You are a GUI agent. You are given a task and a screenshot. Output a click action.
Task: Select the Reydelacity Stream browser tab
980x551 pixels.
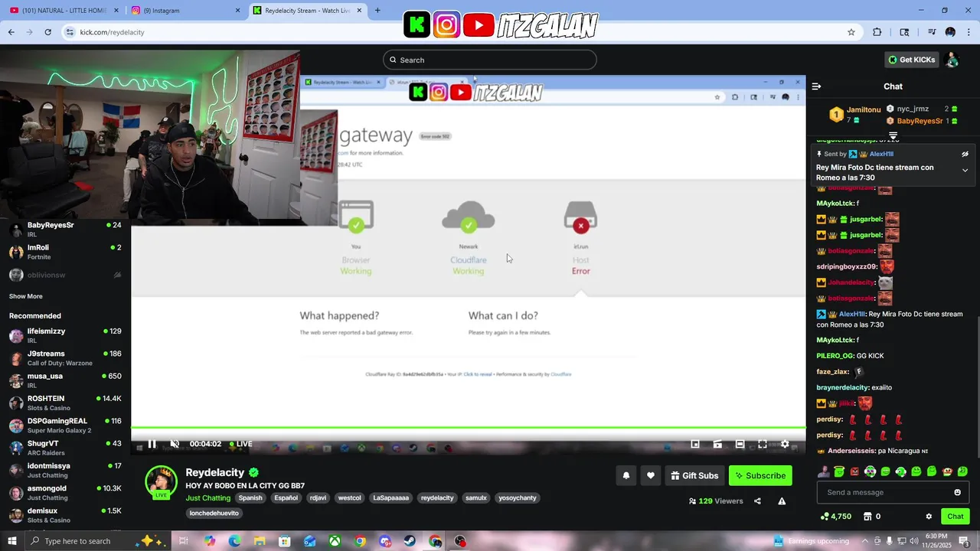(308, 11)
